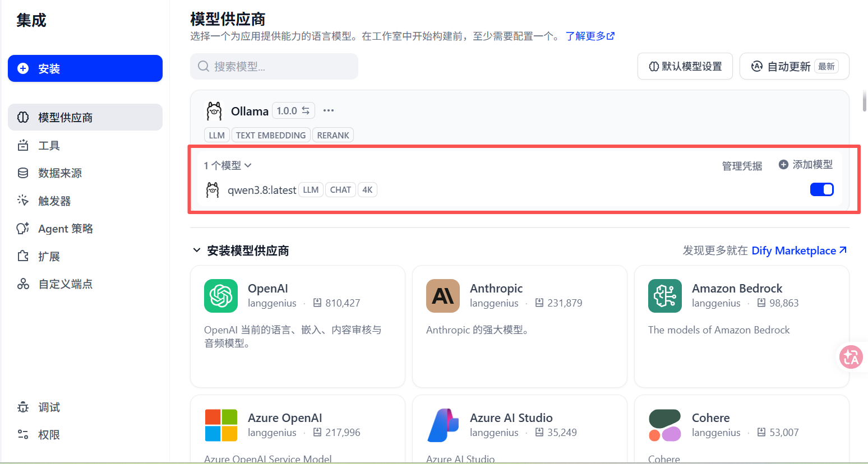The image size is (868, 464).
Task: Open Agent 策略 in the sidebar
Action: pyautogui.click(x=85, y=228)
